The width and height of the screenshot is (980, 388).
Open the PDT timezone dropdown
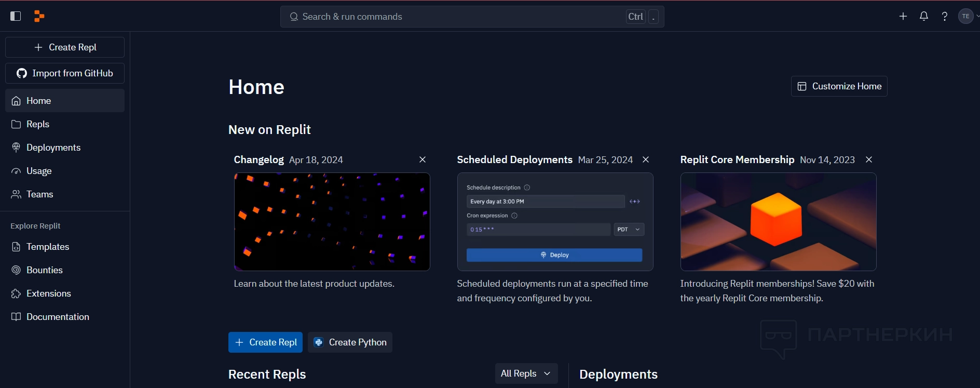[629, 229]
